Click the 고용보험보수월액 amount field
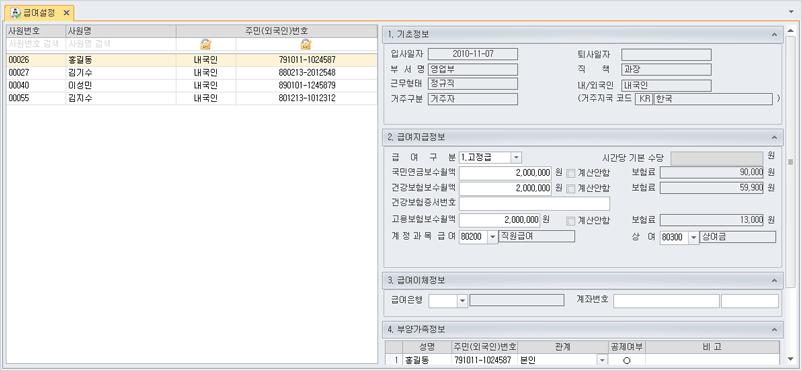This screenshot has width=802, height=371. [499, 220]
